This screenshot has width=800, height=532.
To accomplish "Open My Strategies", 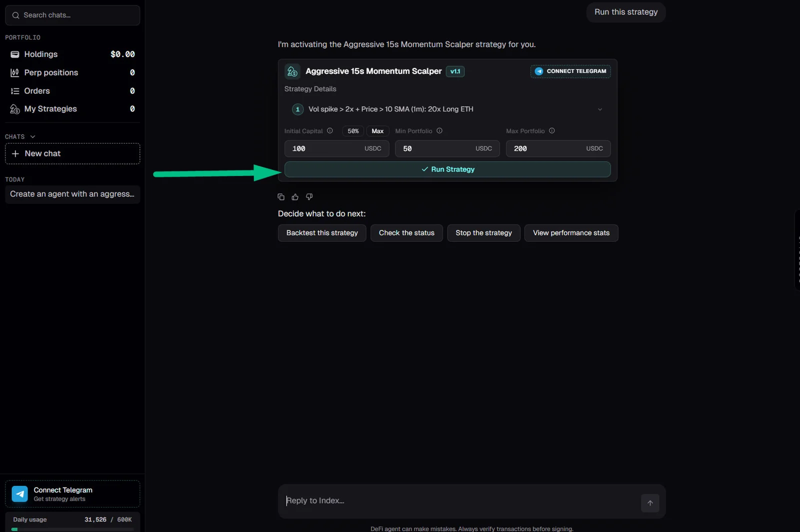I will pyautogui.click(x=72, y=109).
